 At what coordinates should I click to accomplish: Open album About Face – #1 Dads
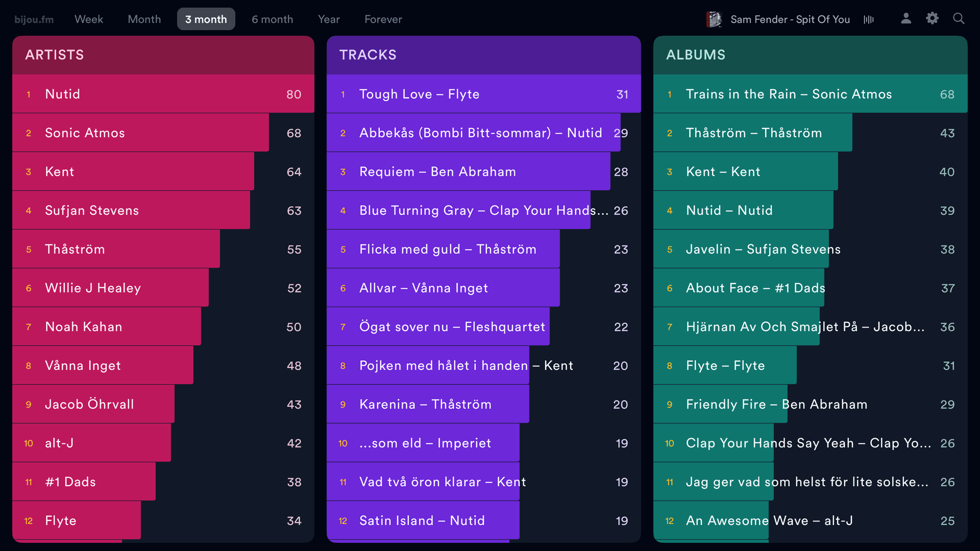coord(811,288)
